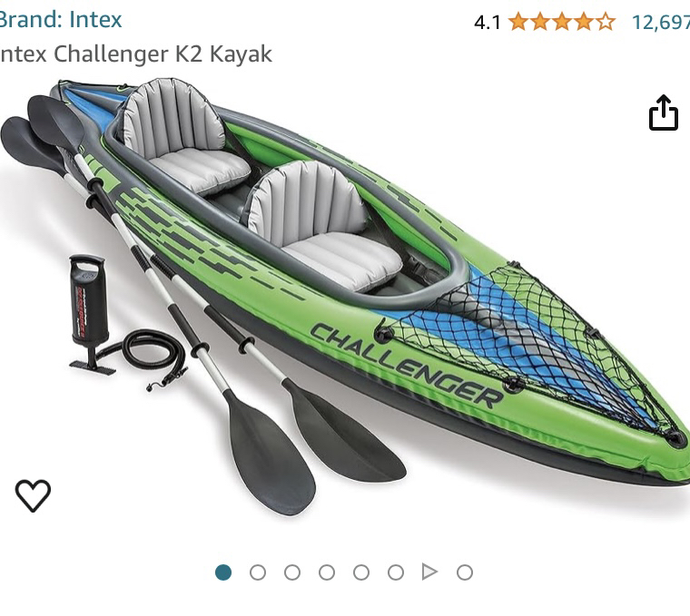The image size is (690, 616).
Task: Add kayak to wishlist with heart icon
Action: [x=33, y=495]
